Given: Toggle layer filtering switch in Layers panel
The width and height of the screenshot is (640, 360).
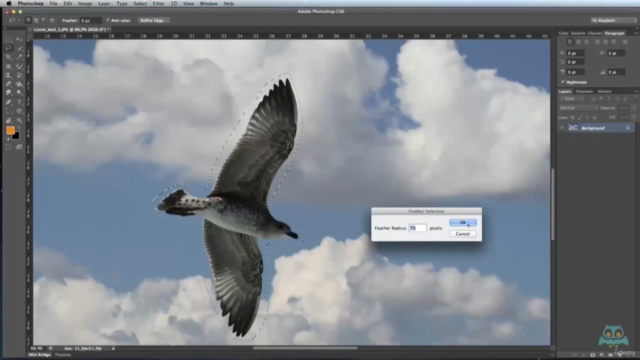Looking at the screenshot, I should (636, 98).
